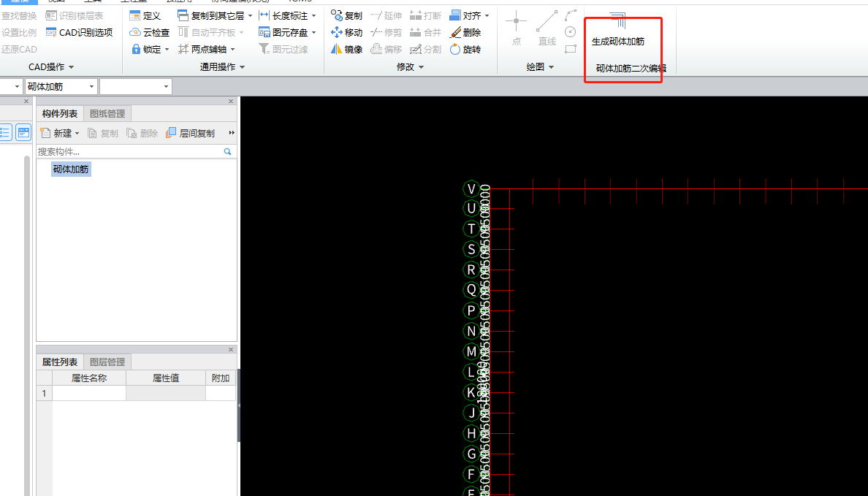Viewport: 868px width, 496px height.
Task: Click the 对齐 align tool
Action: point(465,15)
